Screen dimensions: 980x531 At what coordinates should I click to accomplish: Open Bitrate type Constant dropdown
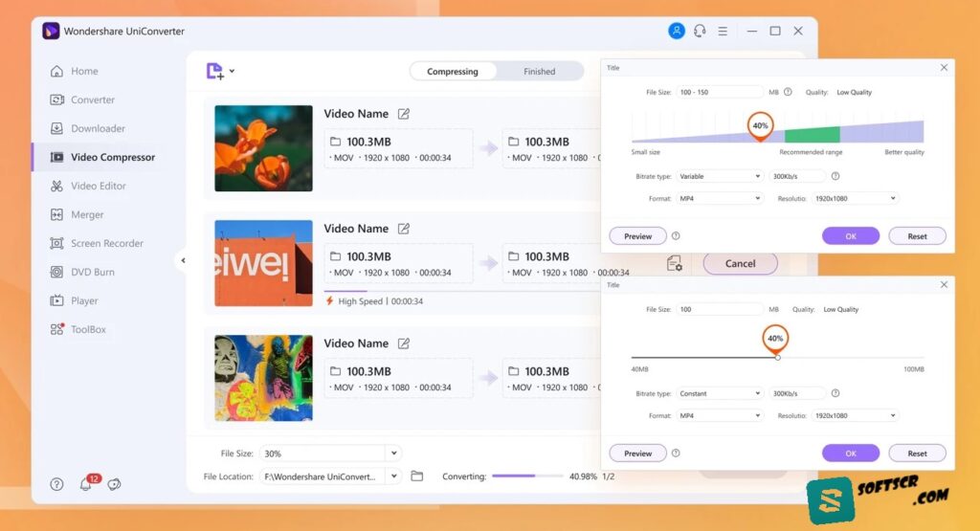(x=720, y=393)
